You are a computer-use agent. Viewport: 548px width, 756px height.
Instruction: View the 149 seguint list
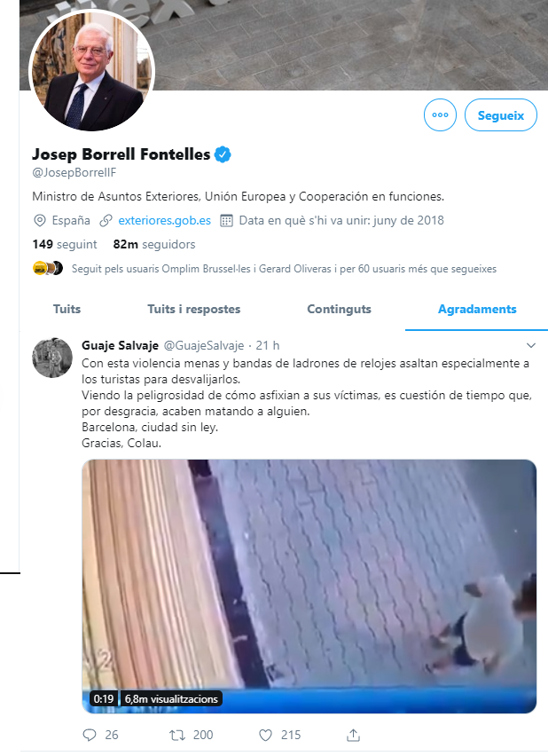(x=65, y=244)
